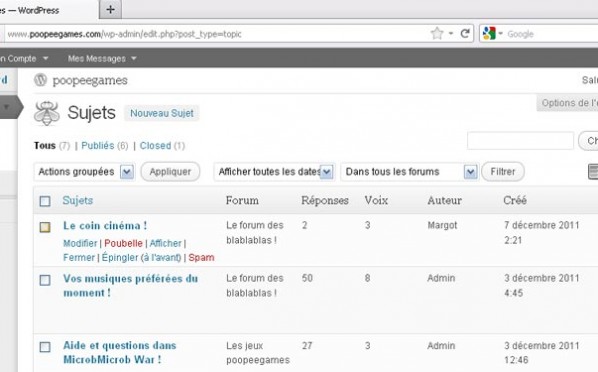598x372 pixels.
Task: Click the Nouveau Sujet button
Action: [x=162, y=113]
